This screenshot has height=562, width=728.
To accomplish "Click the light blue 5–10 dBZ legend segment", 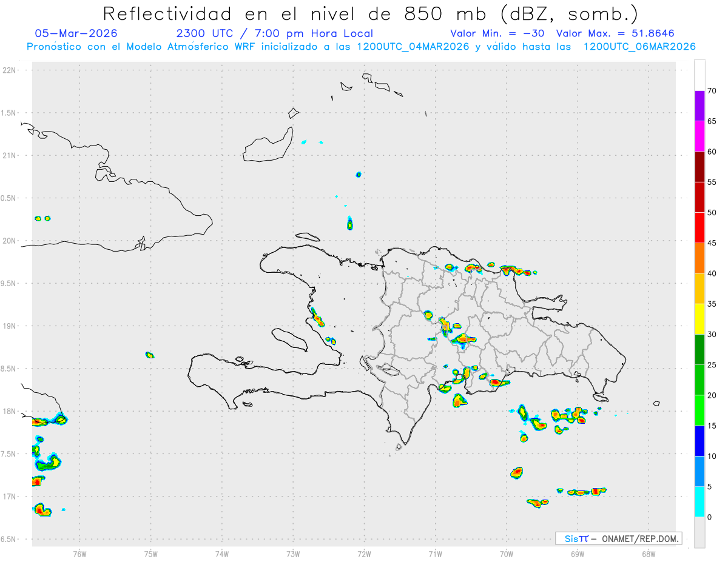I will [x=699, y=471].
